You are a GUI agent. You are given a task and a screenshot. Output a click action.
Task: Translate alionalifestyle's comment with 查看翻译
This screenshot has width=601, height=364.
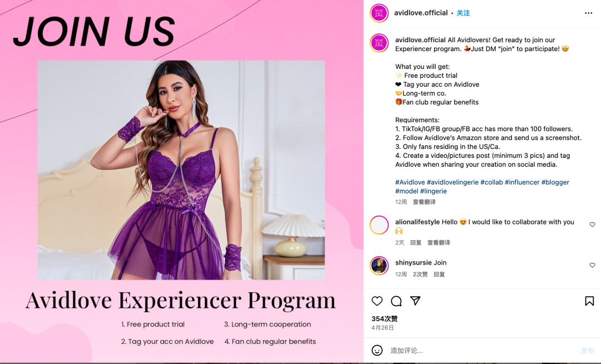439,243
